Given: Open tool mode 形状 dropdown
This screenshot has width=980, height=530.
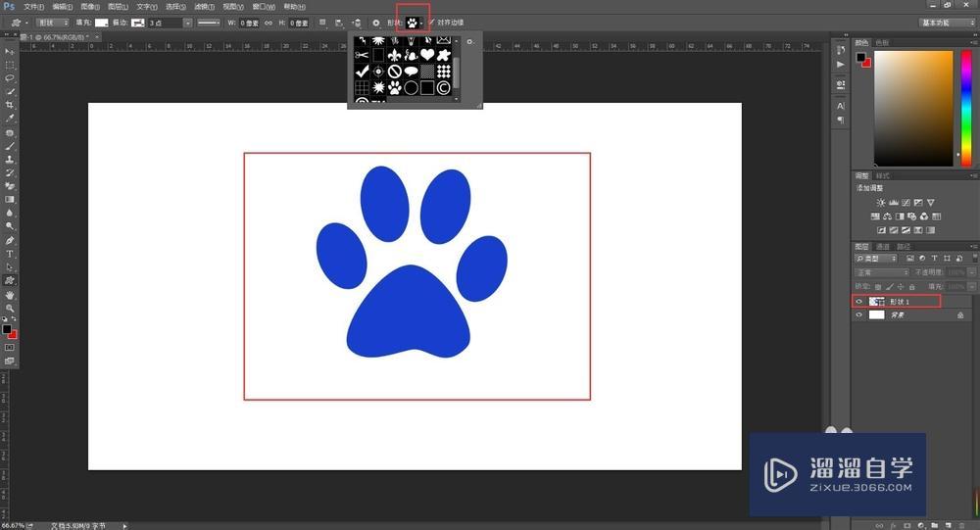Looking at the screenshot, I should [x=53, y=23].
